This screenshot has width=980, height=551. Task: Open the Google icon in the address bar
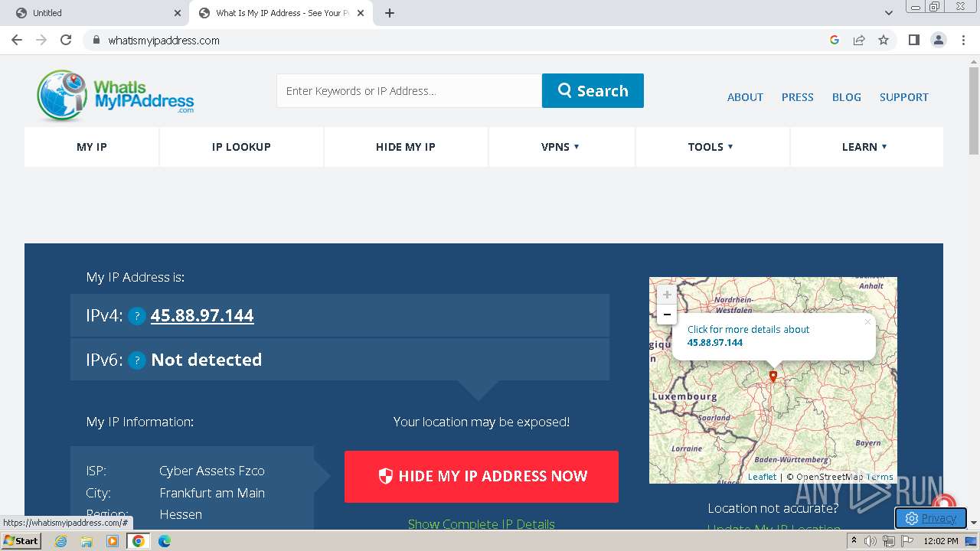[835, 40]
